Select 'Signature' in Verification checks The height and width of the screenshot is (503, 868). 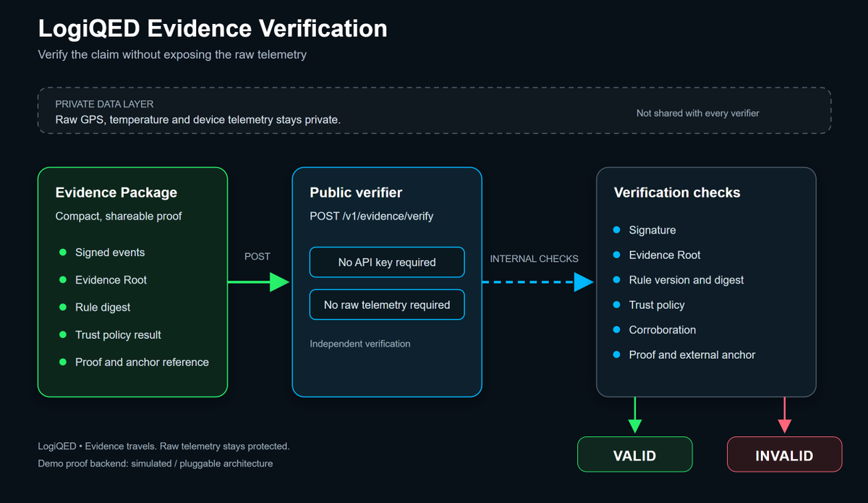[x=652, y=230]
